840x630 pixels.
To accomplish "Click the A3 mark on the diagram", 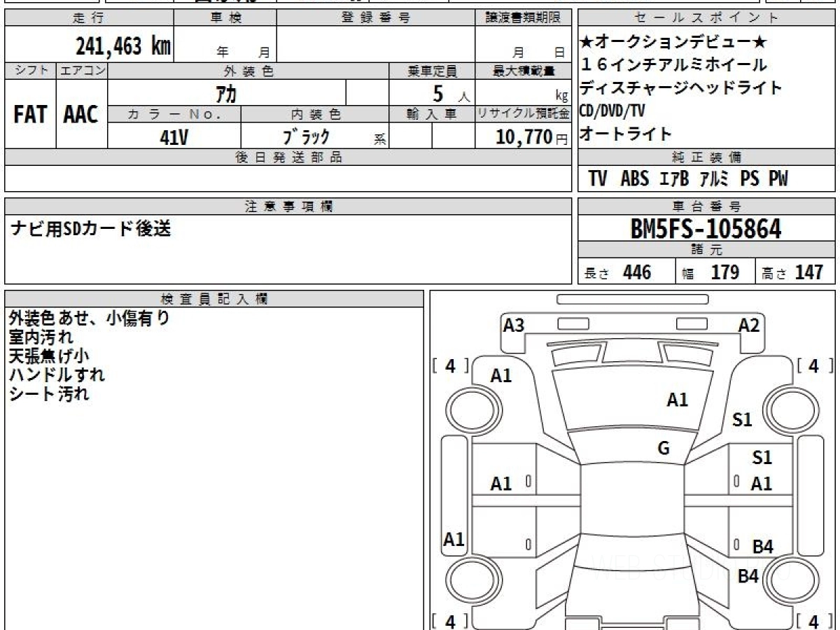I will point(514,325).
